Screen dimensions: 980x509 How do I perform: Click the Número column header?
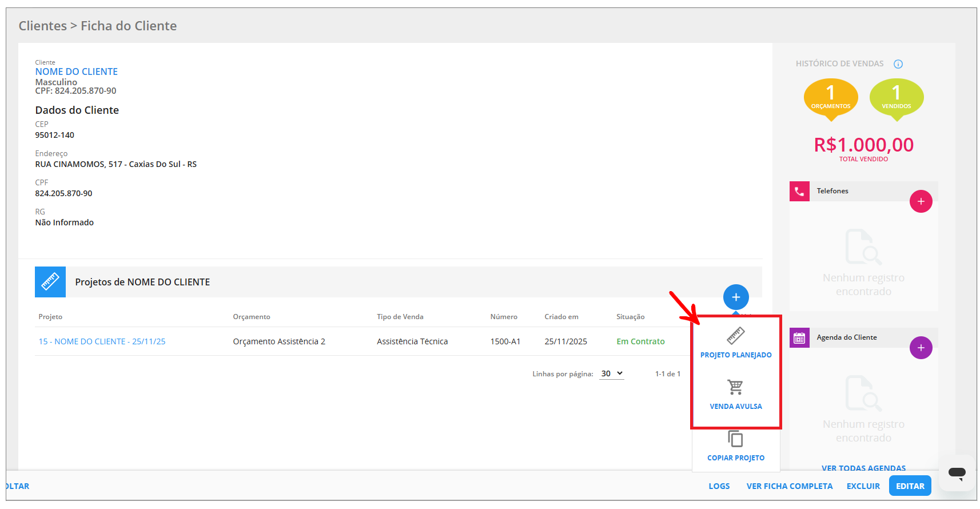click(504, 317)
